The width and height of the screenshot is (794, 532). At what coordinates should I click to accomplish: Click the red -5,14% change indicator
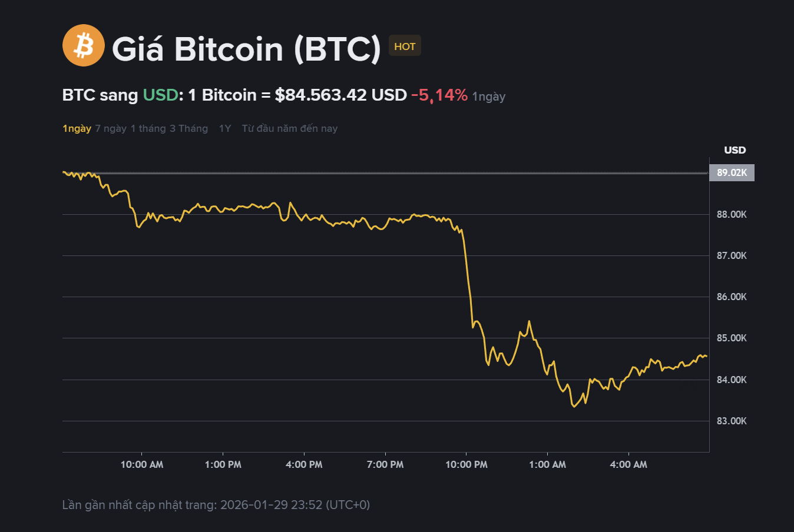click(439, 95)
